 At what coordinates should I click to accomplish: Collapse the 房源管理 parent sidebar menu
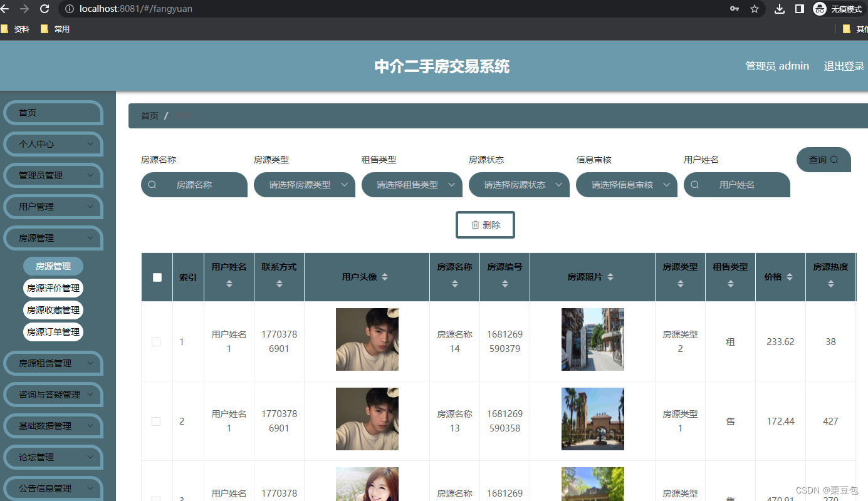(x=53, y=238)
